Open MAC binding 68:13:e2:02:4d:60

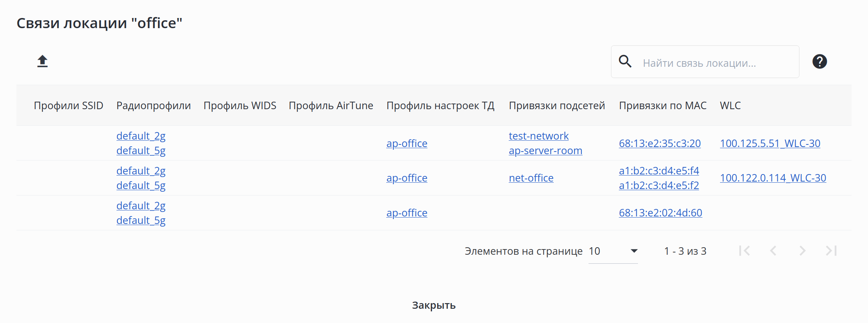(660, 213)
